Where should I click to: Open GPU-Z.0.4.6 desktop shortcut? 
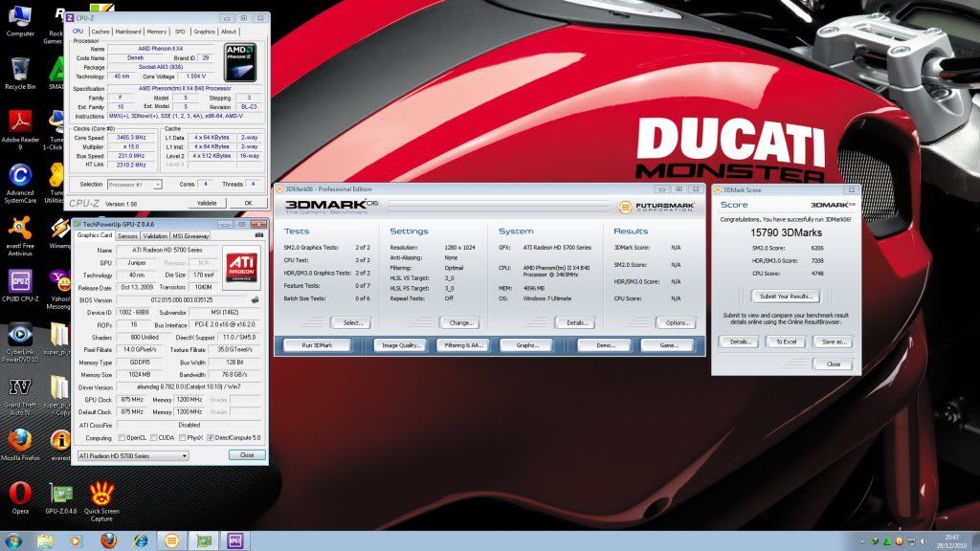point(60,497)
